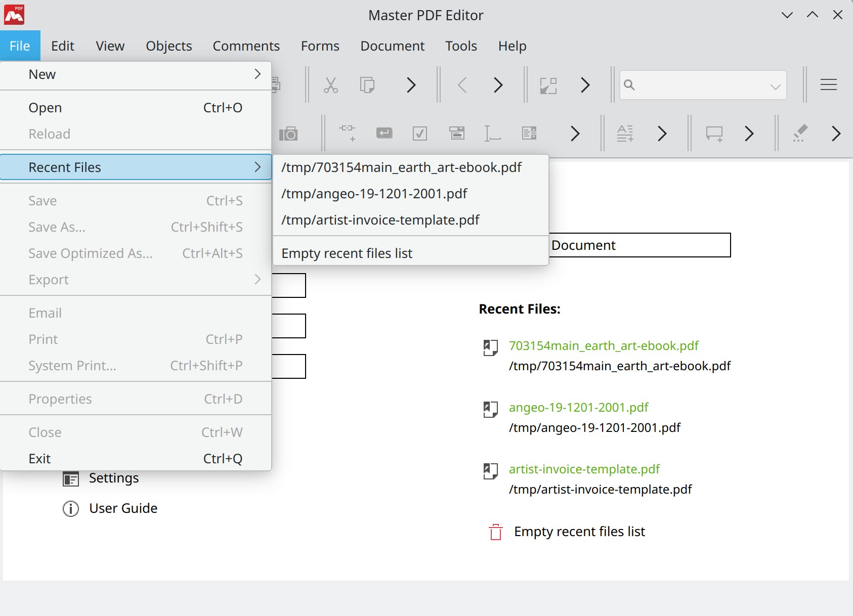Click the grey back arrow in toolbar
This screenshot has width=853, height=616.
(462, 85)
